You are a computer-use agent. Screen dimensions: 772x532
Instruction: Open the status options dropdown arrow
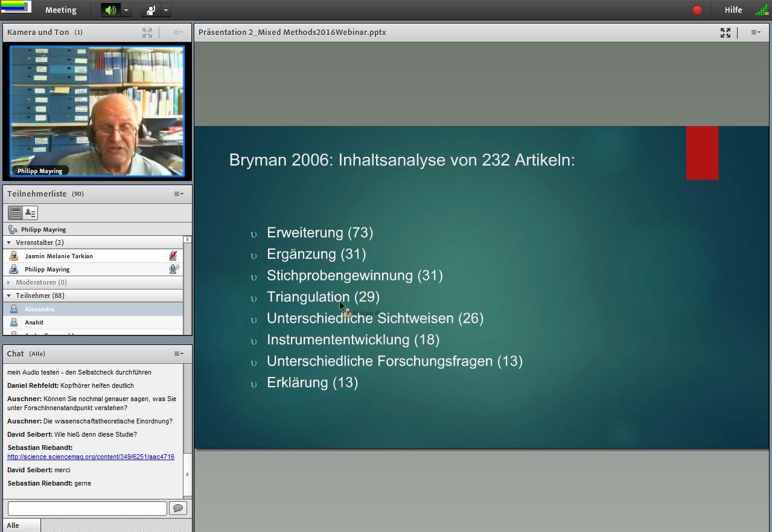(166, 10)
